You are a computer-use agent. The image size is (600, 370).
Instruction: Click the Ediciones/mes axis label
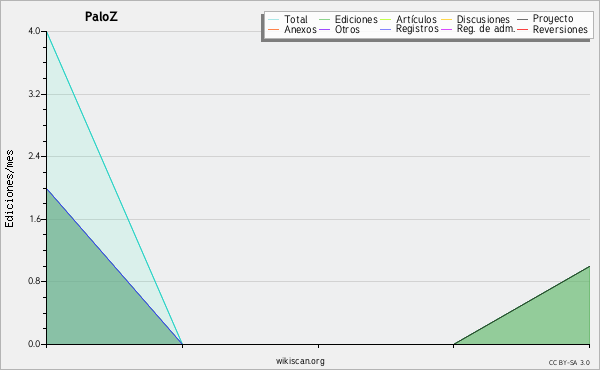9,189
